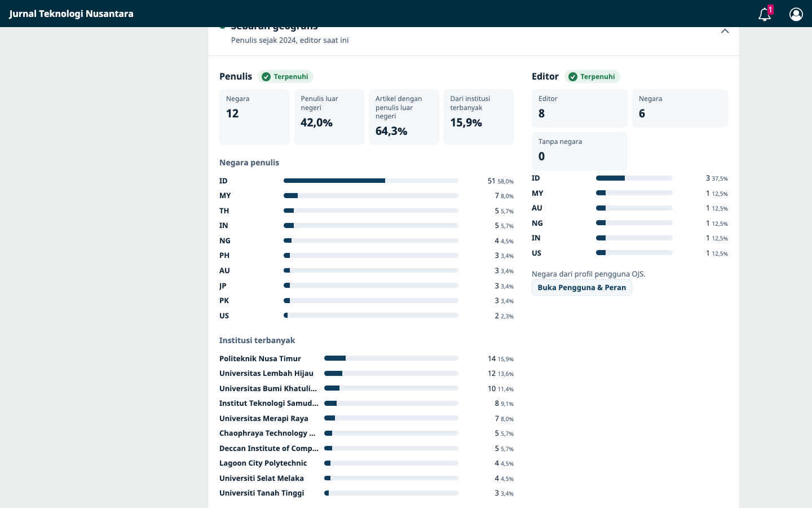This screenshot has width=812, height=508.
Task: Click the Deccan Institute row label
Action: [x=269, y=449]
